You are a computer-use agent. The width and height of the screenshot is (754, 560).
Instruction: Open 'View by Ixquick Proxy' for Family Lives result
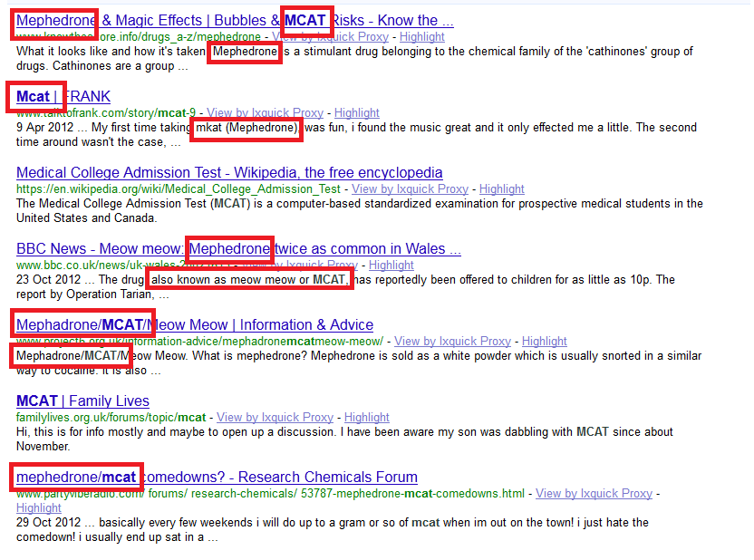tap(275, 417)
